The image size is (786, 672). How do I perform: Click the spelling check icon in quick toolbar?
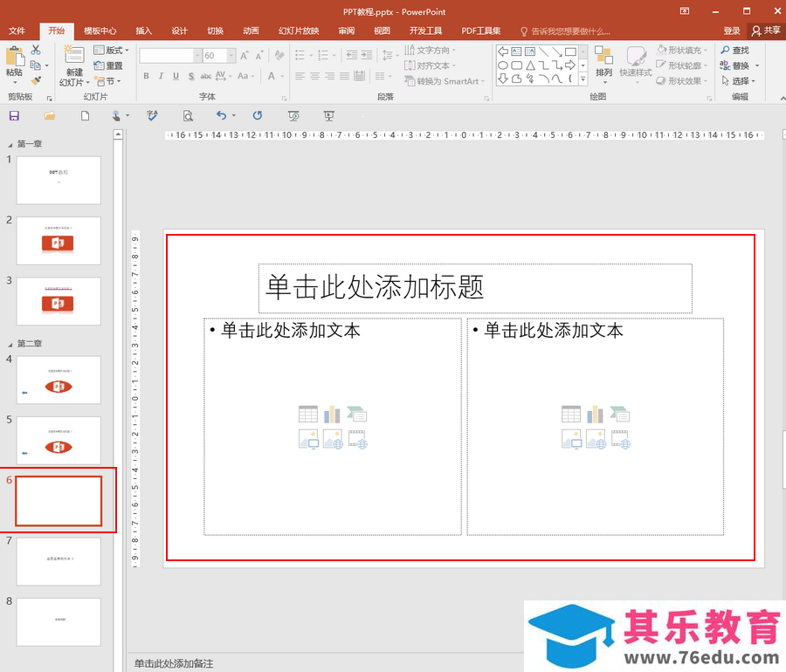point(152,116)
